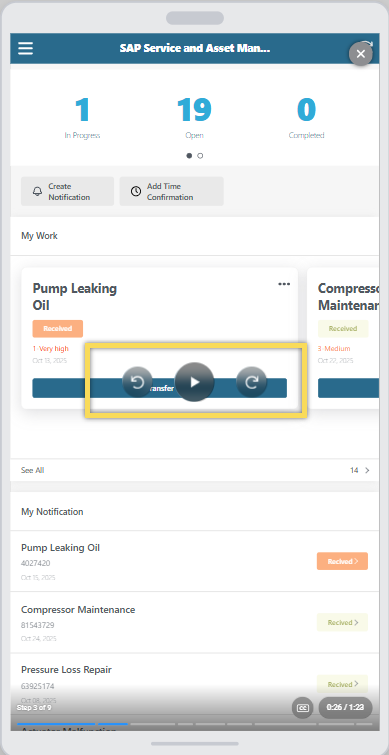Click the My Work section header

[x=39, y=235]
